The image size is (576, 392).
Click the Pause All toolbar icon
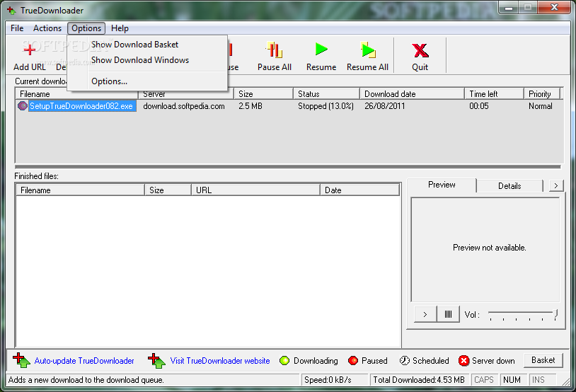[x=274, y=50]
